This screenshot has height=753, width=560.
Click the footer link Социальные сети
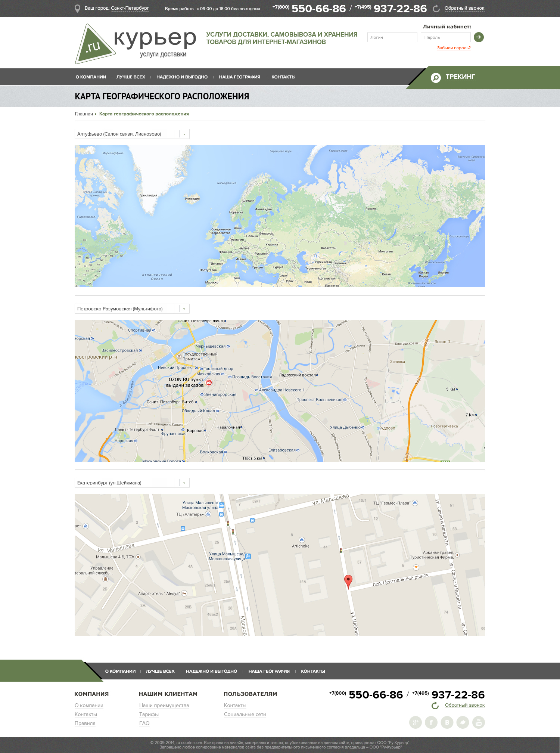point(245,715)
